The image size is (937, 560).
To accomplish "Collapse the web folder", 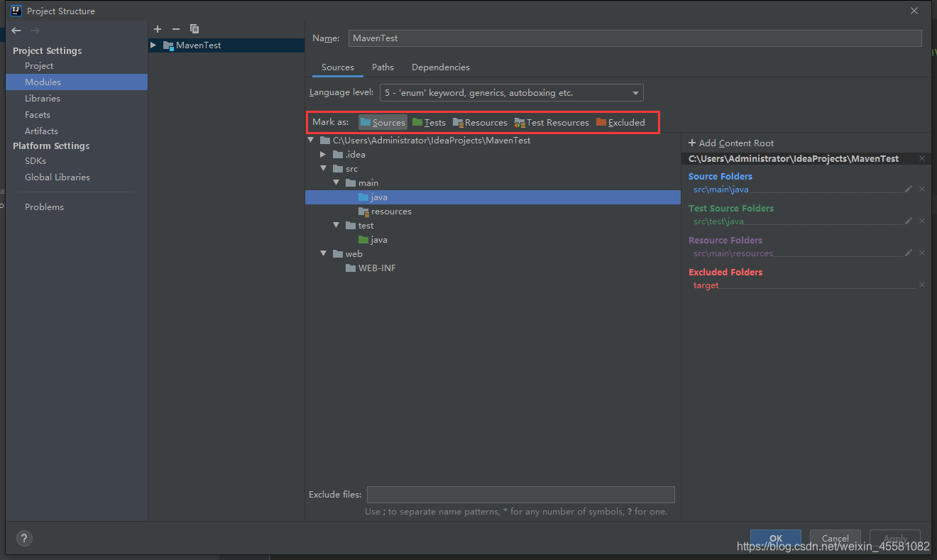I will coord(324,254).
